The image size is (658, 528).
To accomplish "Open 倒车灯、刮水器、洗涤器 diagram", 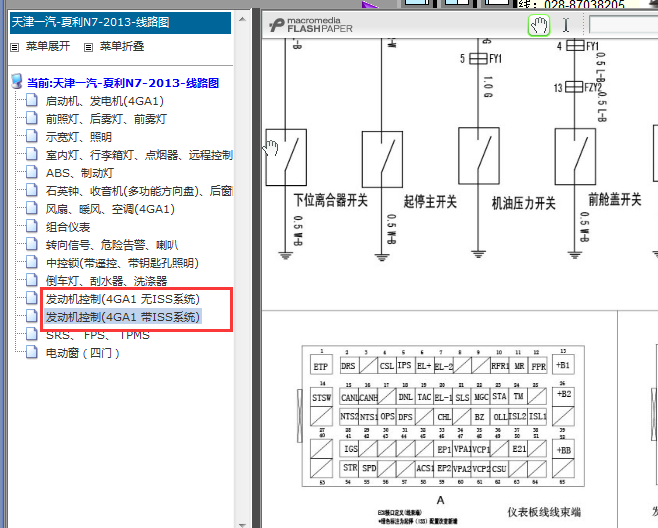I will click(x=106, y=281).
